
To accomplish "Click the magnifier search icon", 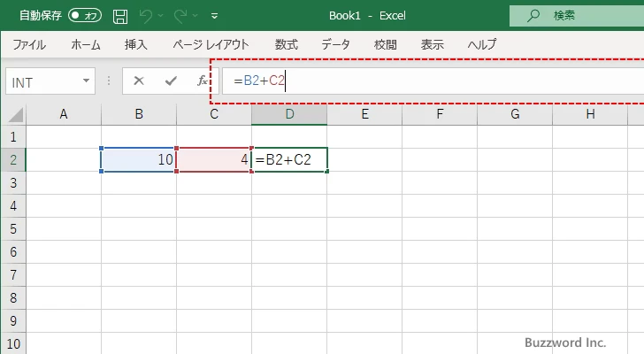I will click(533, 16).
